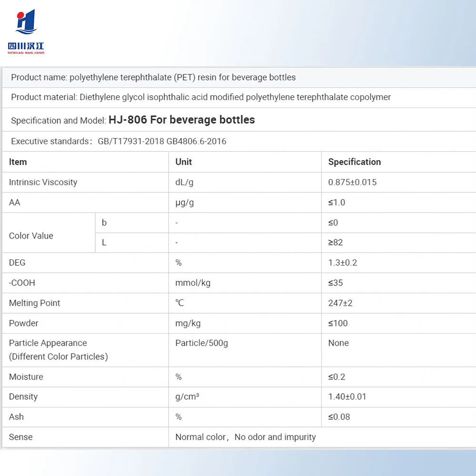Select the Intrinsic Viscosity row label
The image size is (476, 476).
pyautogui.click(x=42, y=182)
